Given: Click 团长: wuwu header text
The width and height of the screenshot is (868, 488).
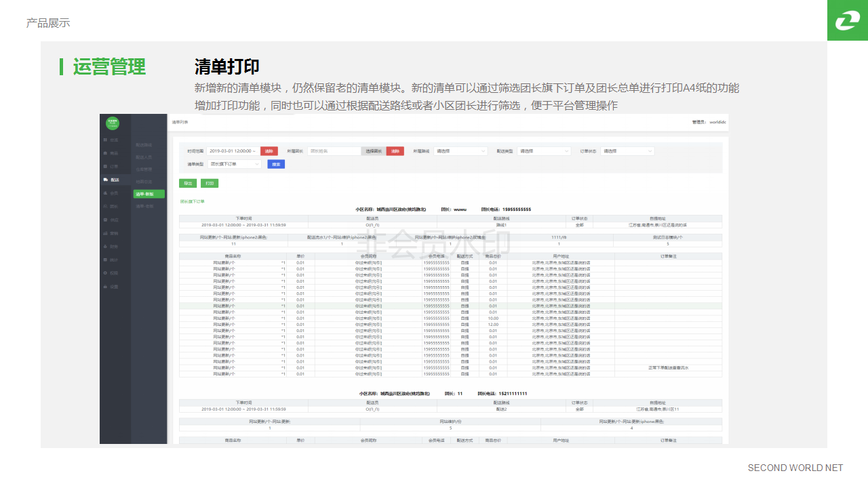Looking at the screenshot, I should coord(454,209).
